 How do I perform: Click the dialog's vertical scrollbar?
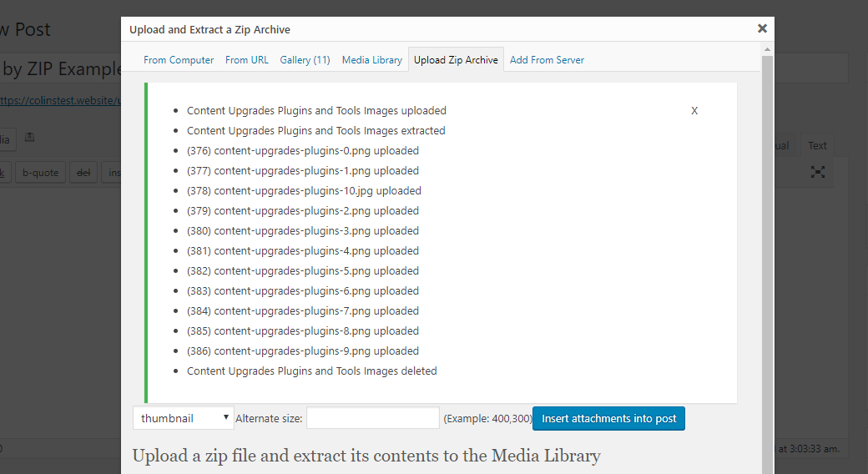768,250
